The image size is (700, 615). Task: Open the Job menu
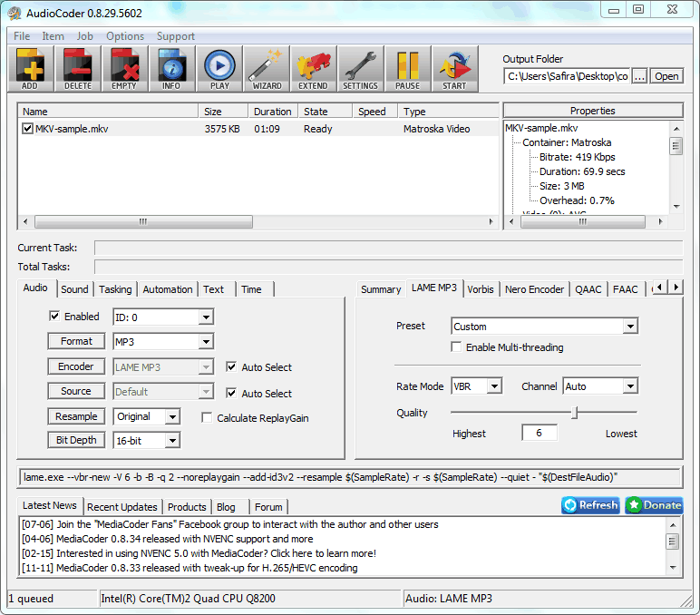(x=85, y=36)
